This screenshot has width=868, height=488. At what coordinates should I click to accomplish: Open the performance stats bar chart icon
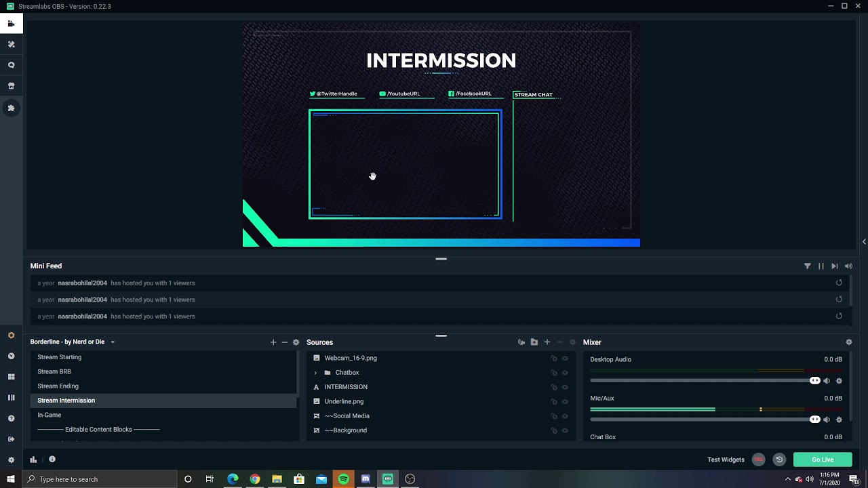pos(33,460)
